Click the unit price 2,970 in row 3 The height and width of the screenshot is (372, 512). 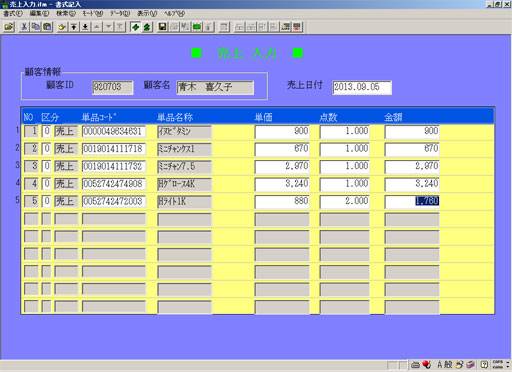[x=282, y=166]
